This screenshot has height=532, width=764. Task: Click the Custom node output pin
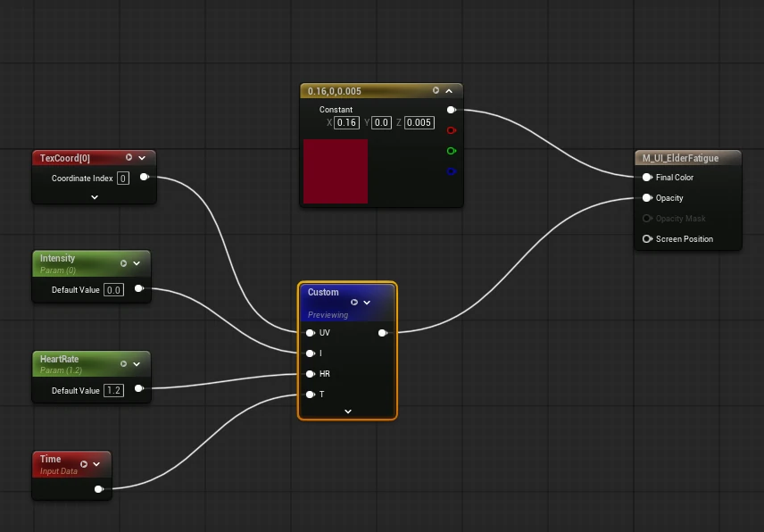click(383, 333)
